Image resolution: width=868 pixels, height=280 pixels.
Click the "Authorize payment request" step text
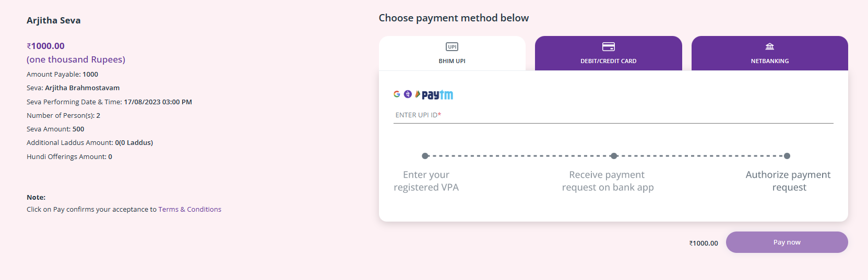pos(788,181)
